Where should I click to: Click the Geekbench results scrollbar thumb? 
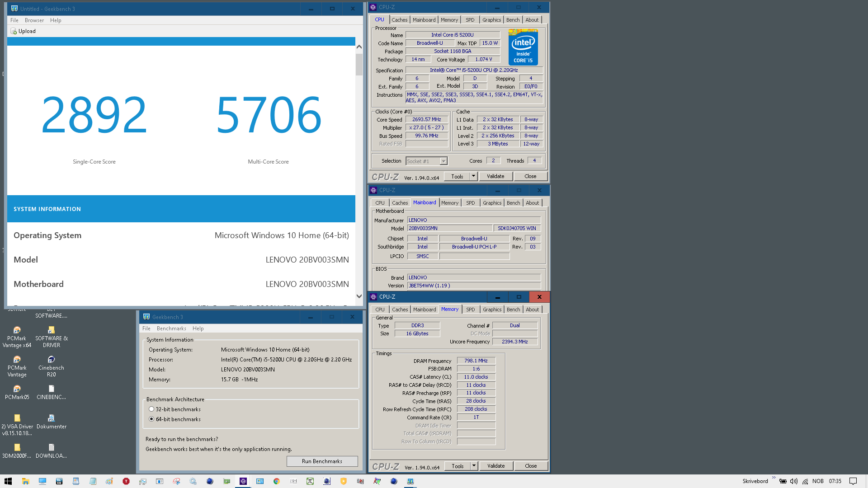tap(359, 64)
